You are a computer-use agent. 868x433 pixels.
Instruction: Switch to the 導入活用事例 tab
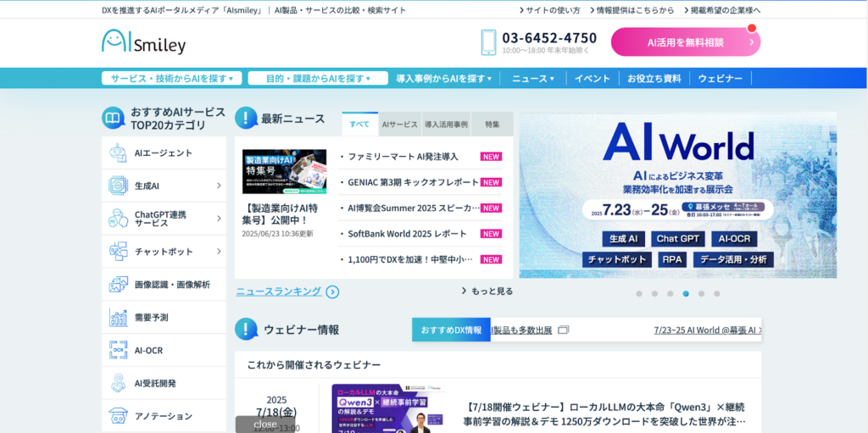click(x=446, y=125)
